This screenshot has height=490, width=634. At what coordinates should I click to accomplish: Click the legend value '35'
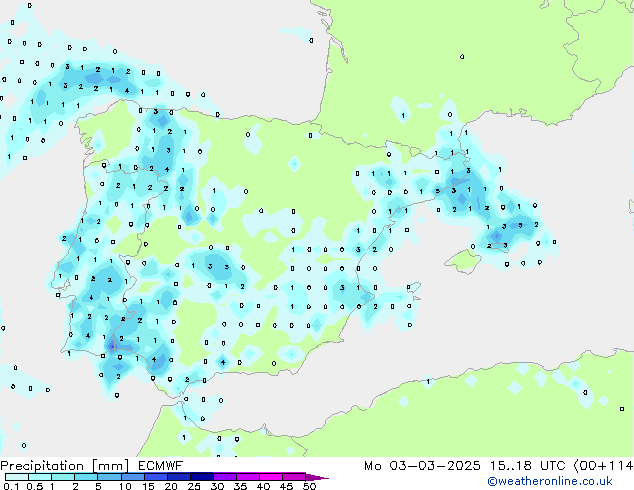pyautogui.click(x=240, y=486)
